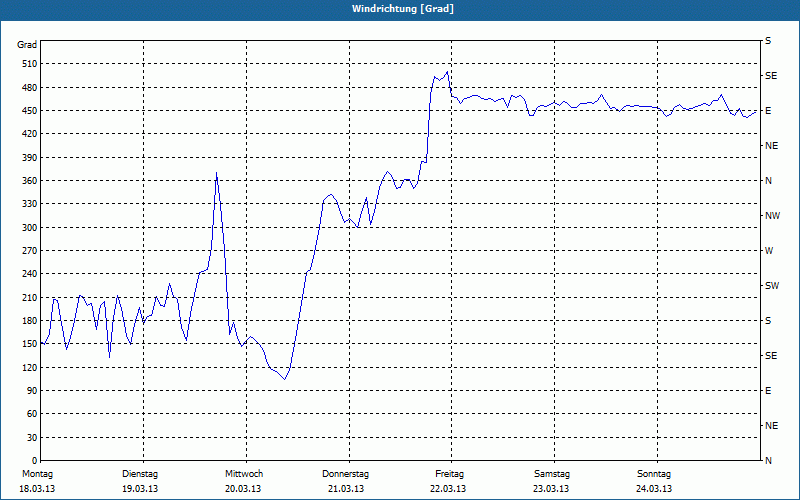The height and width of the screenshot is (500, 800).
Task: Click the date 21.03.13
Action: [346, 489]
